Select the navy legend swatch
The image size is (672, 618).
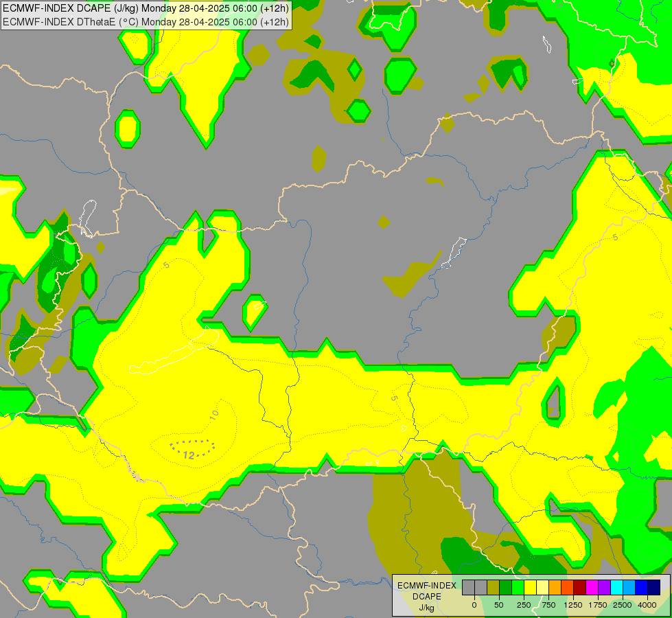click(x=654, y=588)
